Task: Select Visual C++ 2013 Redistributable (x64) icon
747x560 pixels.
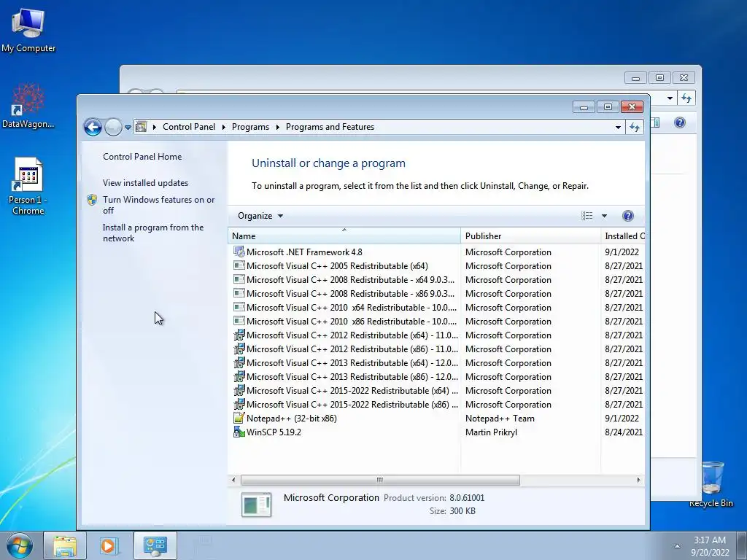Action: tap(239, 362)
